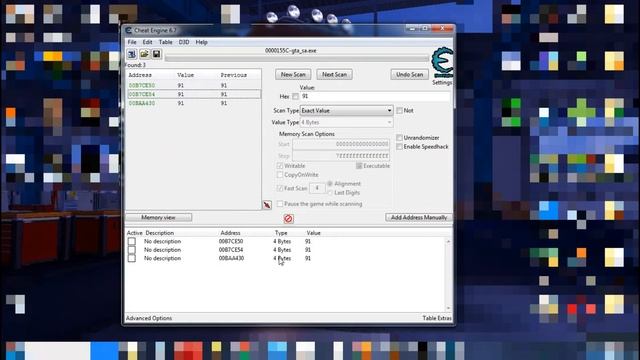Image resolution: width=640 pixels, height=360 pixels.
Task: Toggle the Writable checkbox
Action: [280, 166]
